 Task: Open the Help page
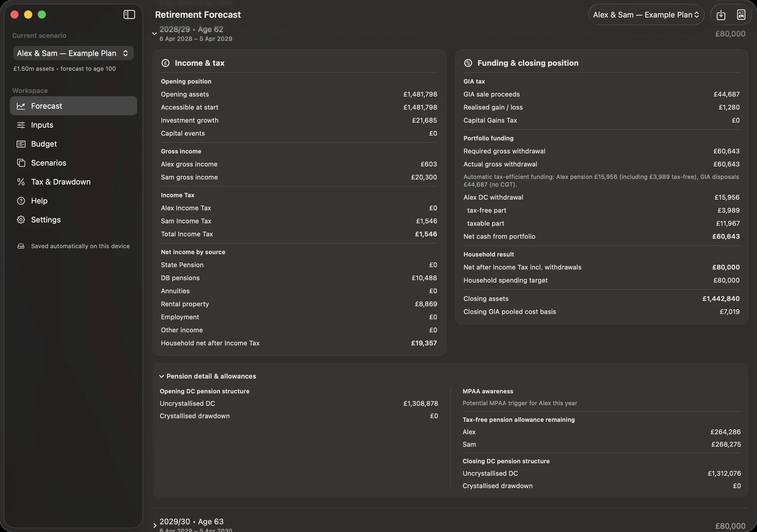coord(73,201)
